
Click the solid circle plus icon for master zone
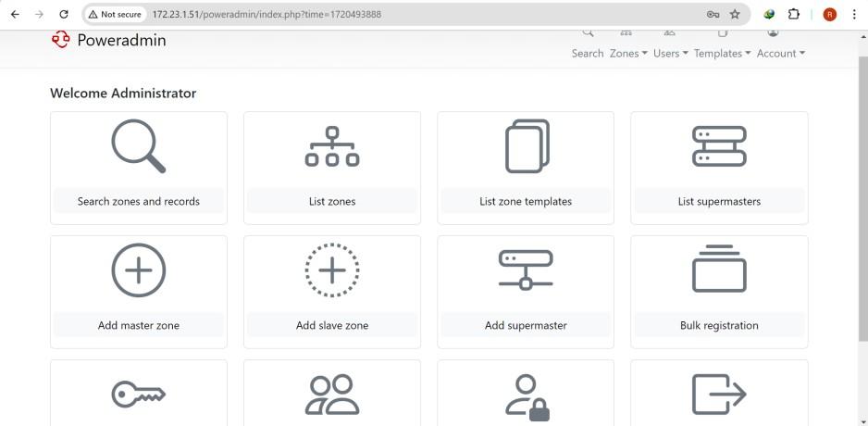coord(139,270)
